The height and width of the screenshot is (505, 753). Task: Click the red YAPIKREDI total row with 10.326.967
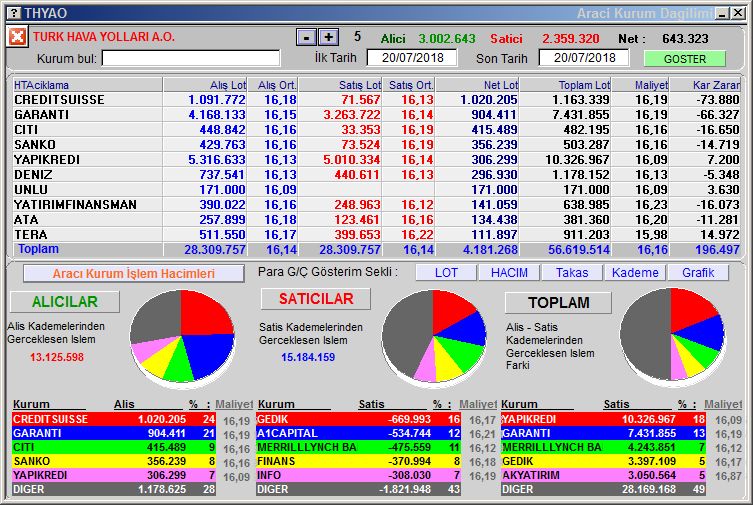604,419
